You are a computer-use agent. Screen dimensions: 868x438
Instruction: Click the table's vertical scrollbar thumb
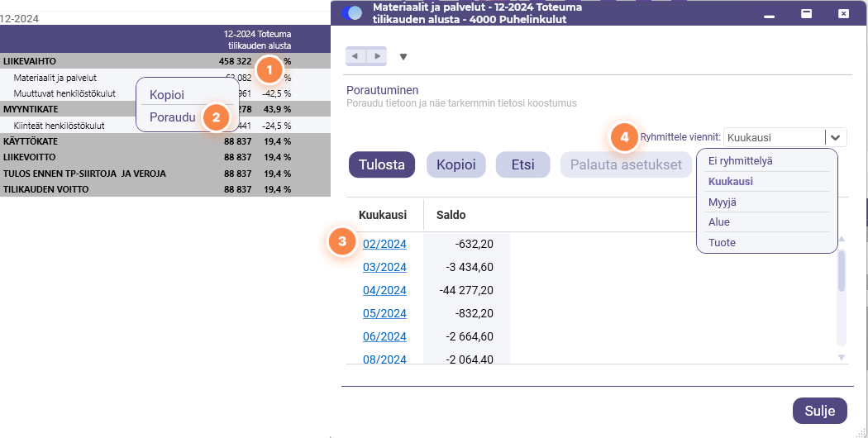click(x=842, y=271)
